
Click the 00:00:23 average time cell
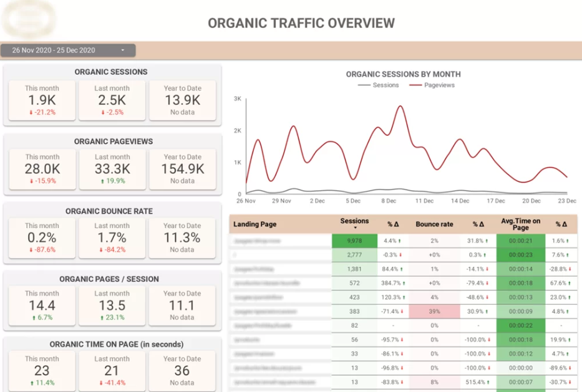tap(520, 255)
